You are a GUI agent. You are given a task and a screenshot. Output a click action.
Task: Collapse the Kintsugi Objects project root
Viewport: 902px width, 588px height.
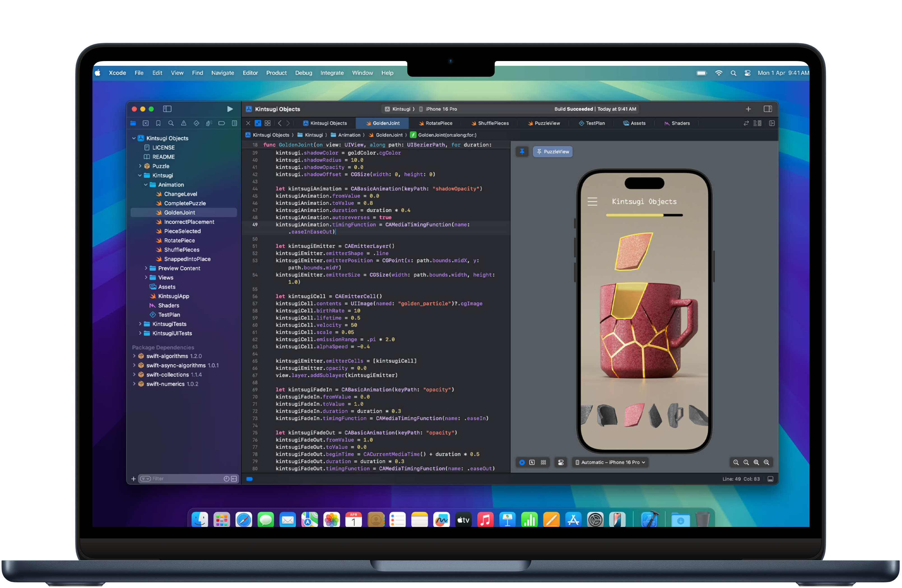[x=134, y=138]
